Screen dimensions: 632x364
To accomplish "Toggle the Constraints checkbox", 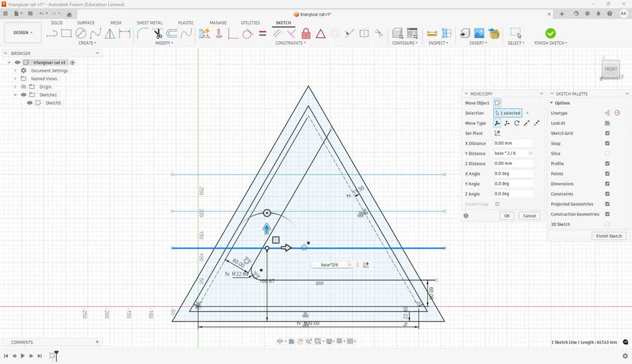I will click(x=608, y=194).
